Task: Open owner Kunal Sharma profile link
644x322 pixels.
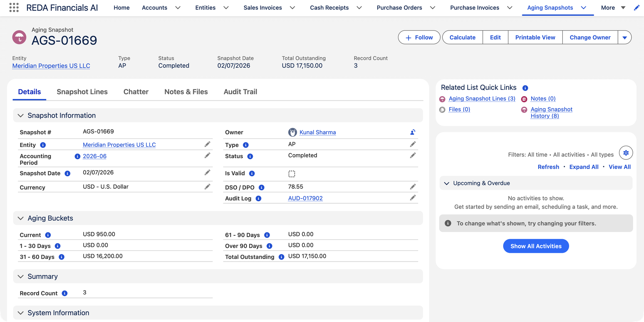Action: coord(318,132)
